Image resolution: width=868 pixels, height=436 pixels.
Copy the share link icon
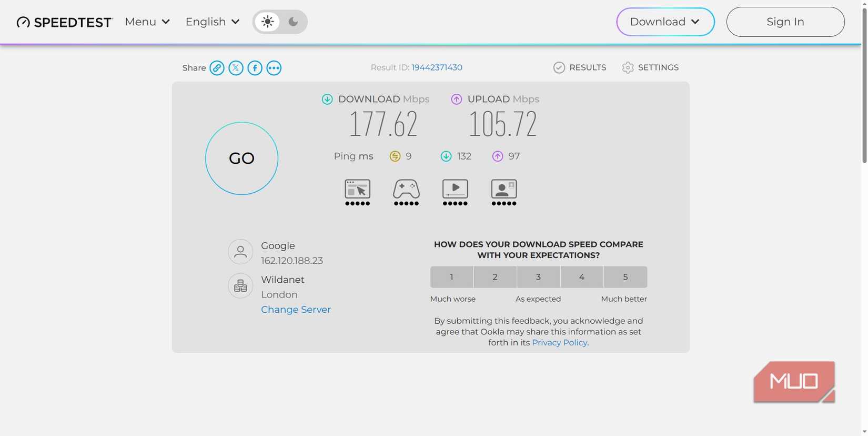tap(217, 68)
